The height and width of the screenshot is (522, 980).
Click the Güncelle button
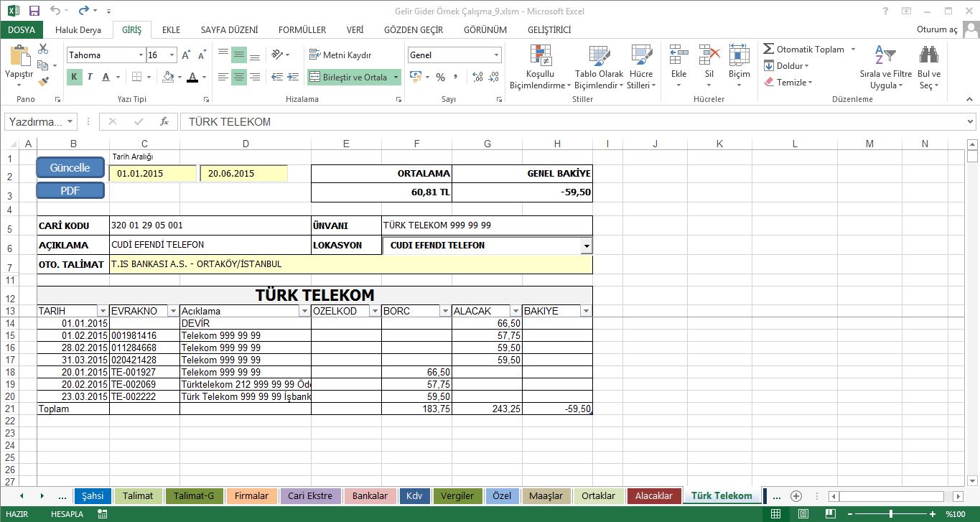click(x=70, y=167)
